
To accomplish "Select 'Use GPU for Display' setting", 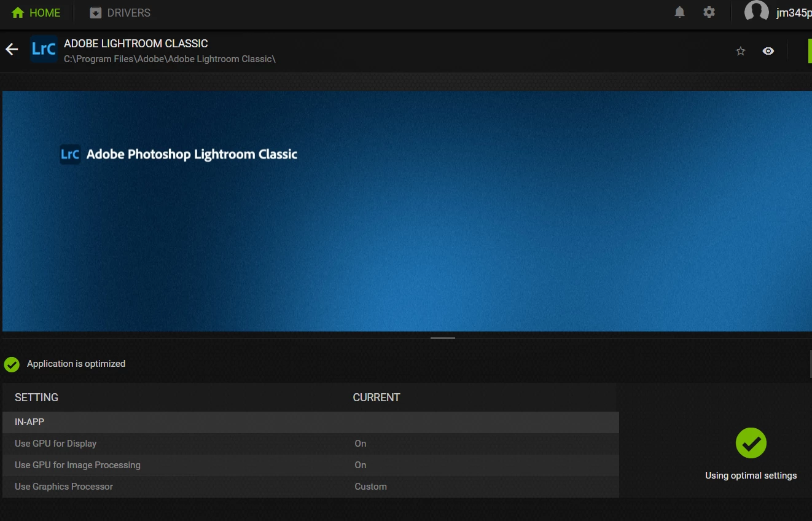I will [310, 444].
